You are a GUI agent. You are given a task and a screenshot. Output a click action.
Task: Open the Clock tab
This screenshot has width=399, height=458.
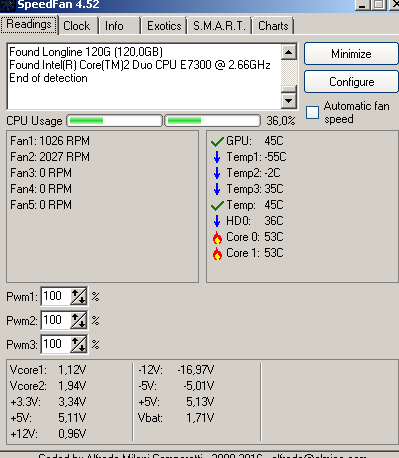(x=77, y=26)
